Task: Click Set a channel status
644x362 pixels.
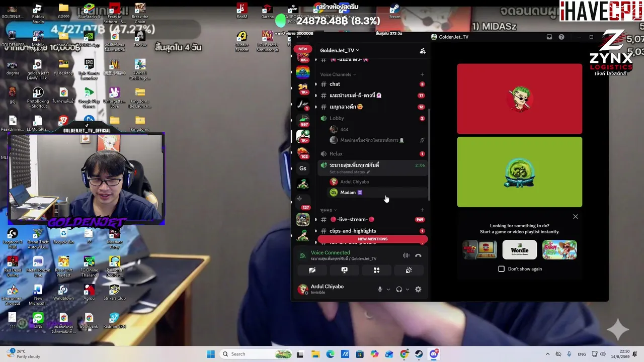Action: [350, 172]
